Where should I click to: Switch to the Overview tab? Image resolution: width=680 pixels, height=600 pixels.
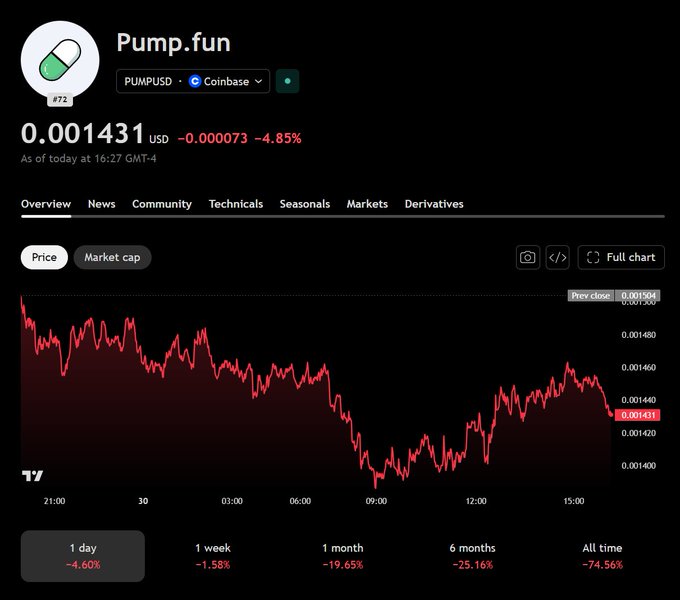click(x=46, y=204)
